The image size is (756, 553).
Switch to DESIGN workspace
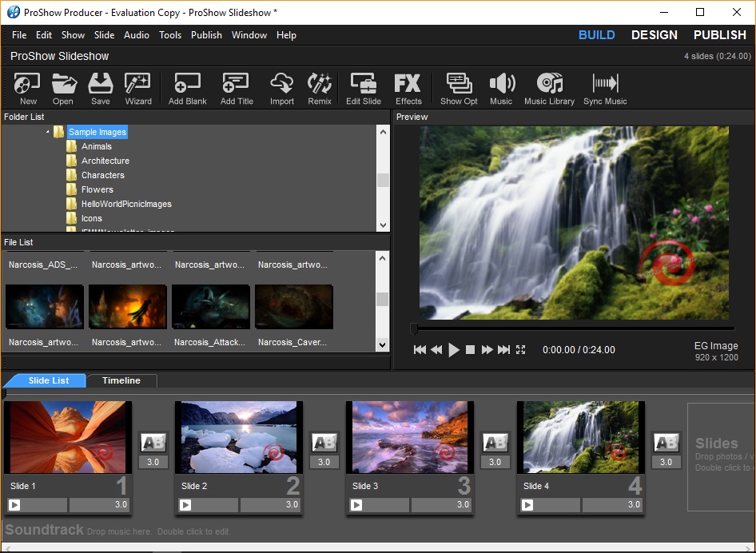click(x=655, y=35)
